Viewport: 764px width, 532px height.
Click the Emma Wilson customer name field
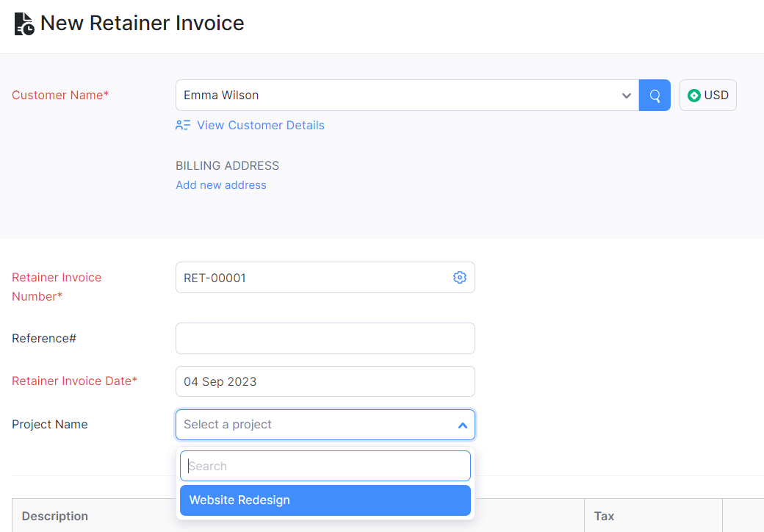click(x=397, y=96)
